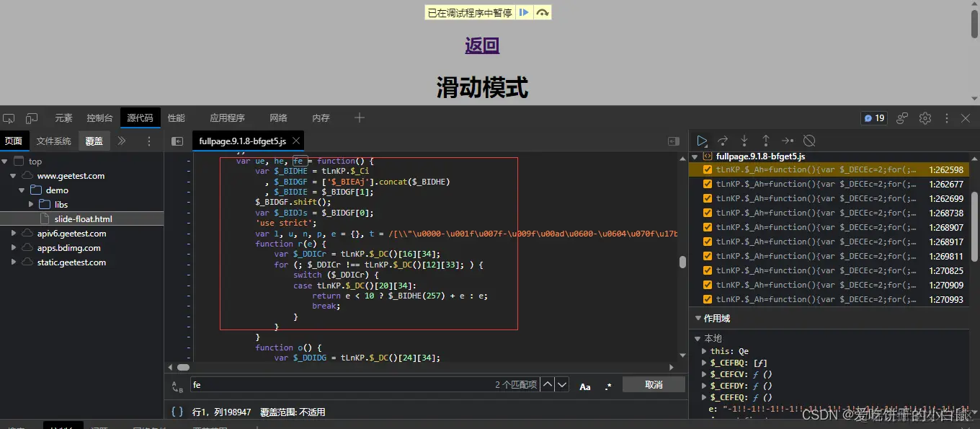Uncheck breakpoint at 1:270909
980x429 pixels.
(x=708, y=286)
